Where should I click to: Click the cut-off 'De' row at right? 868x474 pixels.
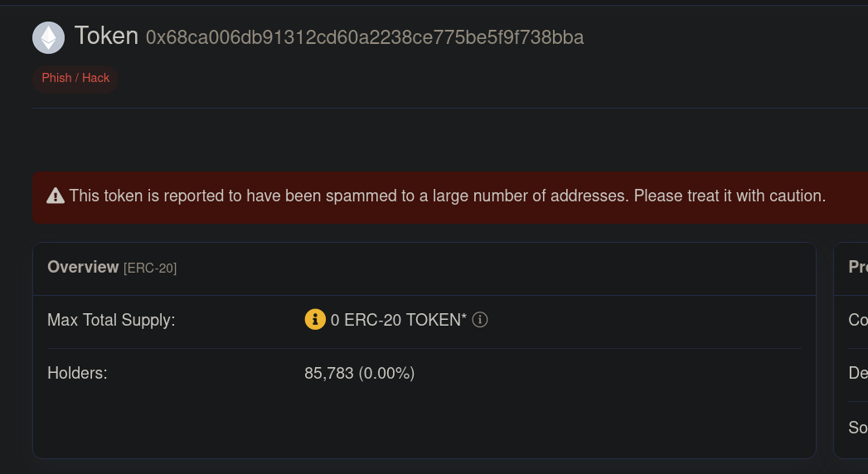pyautogui.click(x=857, y=373)
